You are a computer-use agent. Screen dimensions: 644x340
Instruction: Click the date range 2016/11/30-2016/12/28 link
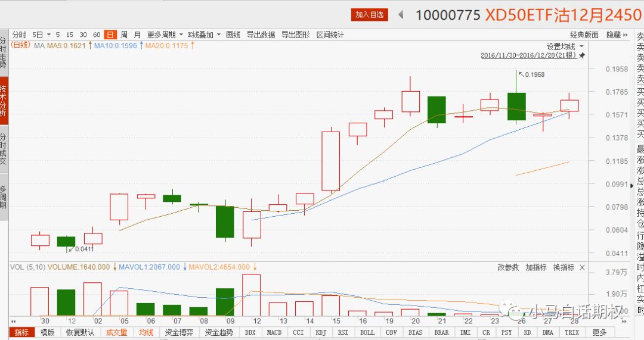528,55
